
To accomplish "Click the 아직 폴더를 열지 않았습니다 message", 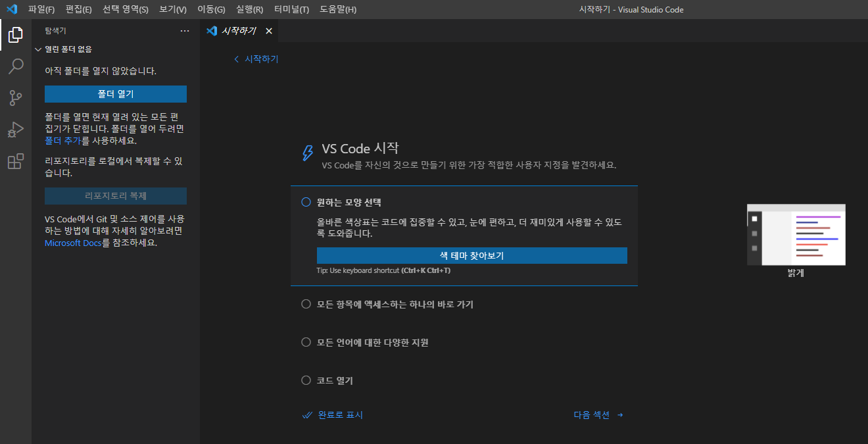I will pyautogui.click(x=101, y=71).
